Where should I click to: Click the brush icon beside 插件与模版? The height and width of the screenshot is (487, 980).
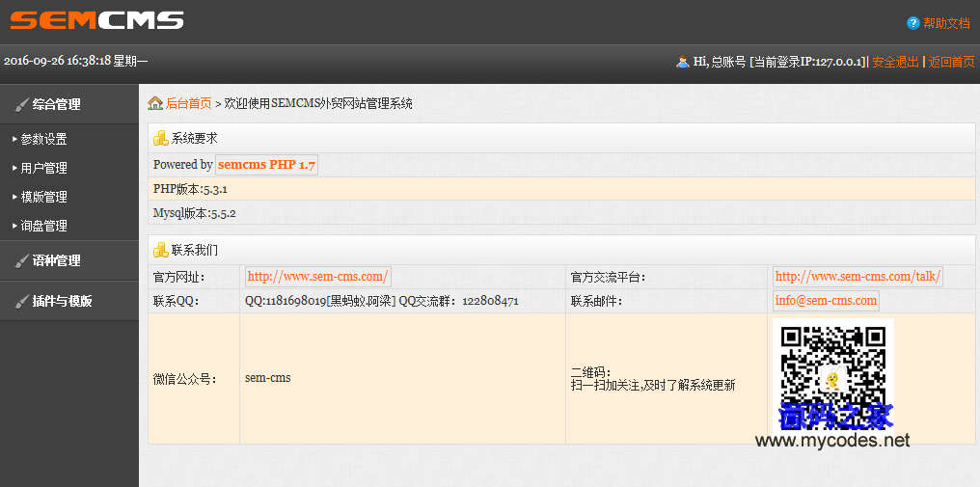tap(22, 301)
